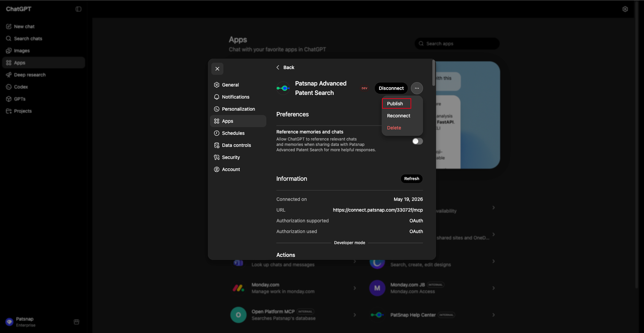Click the Refresh information button
Image resolution: width=644 pixels, height=333 pixels.
click(412, 179)
